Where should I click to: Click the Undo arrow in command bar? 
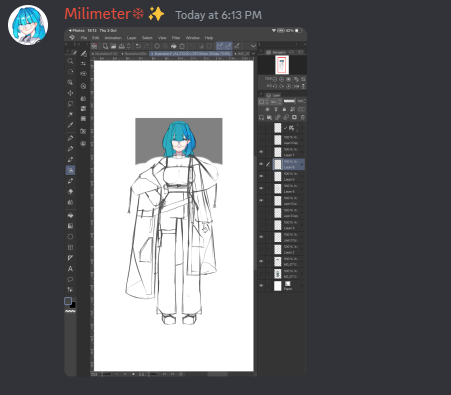click(x=138, y=46)
